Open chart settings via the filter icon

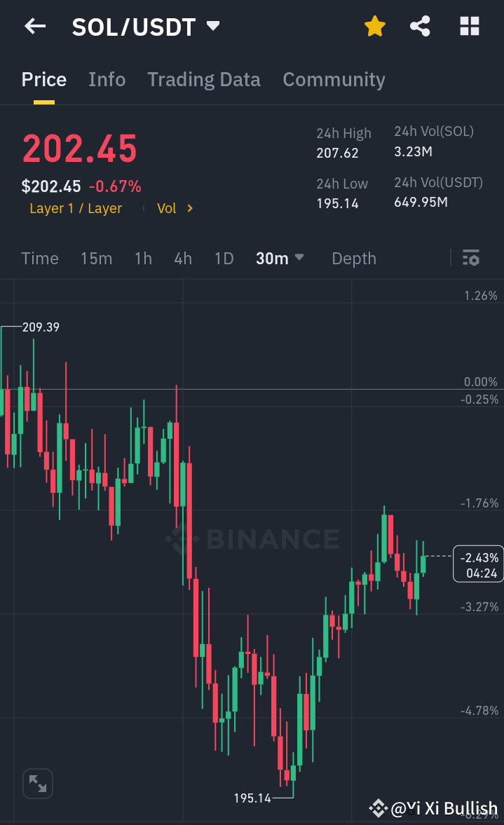click(470, 258)
